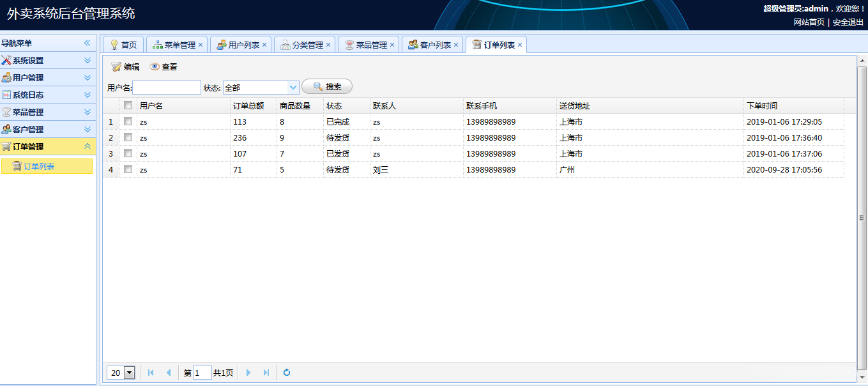Switch to the 首页 tab
This screenshot has width=868, height=386.
click(x=123, y=45)
